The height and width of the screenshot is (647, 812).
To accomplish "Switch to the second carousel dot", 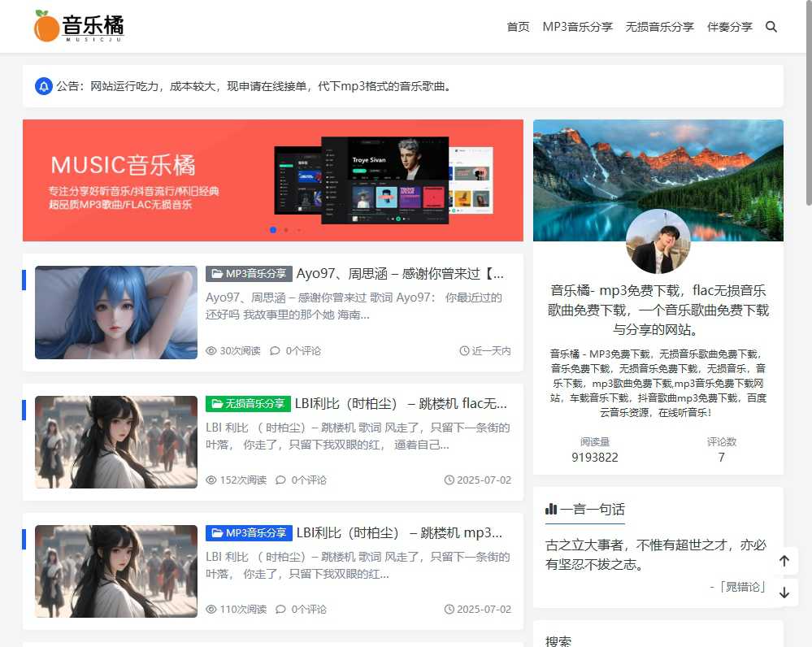I will click(285, 230).
